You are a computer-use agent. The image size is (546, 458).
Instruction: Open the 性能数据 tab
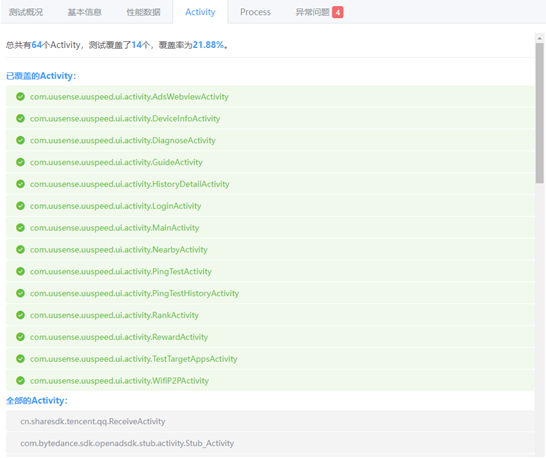(x=143, y=12)
